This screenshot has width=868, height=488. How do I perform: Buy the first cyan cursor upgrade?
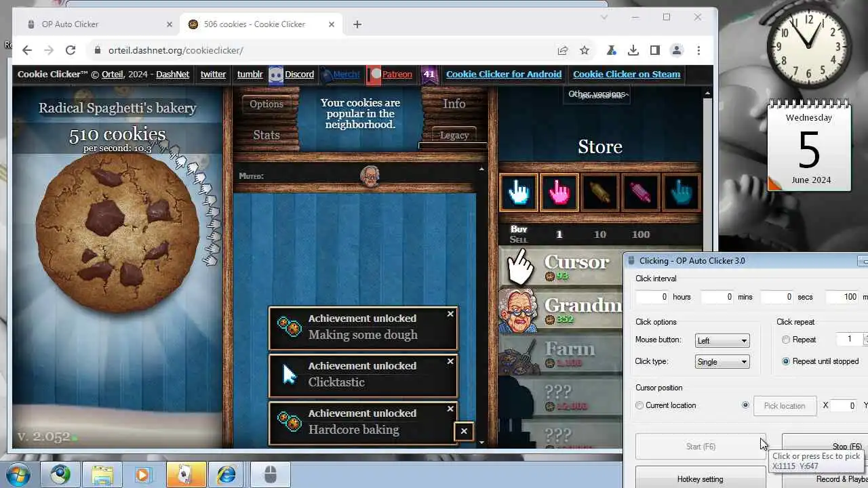click(519, 192)
